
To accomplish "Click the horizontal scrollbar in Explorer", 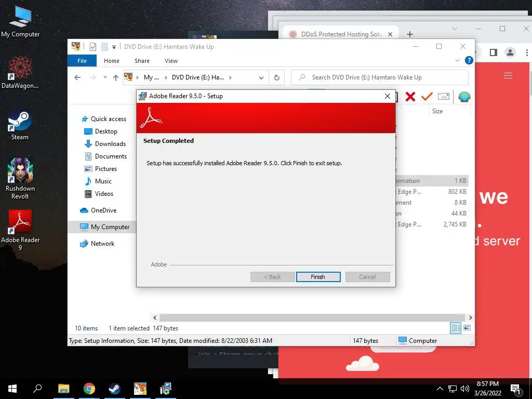I will [312, 317].
